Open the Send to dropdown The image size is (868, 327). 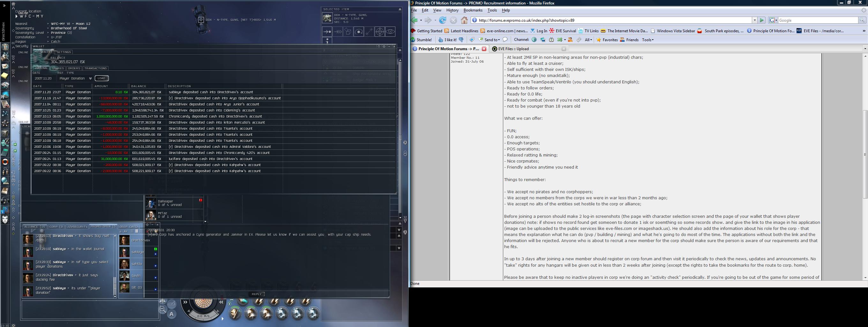pyautogui.click(x=489, y=40)
